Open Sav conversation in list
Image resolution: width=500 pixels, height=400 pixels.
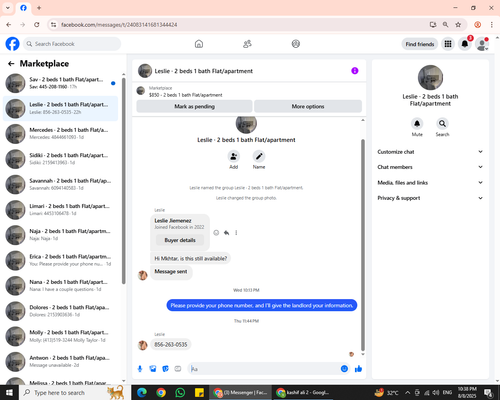(x=60, y=83)
